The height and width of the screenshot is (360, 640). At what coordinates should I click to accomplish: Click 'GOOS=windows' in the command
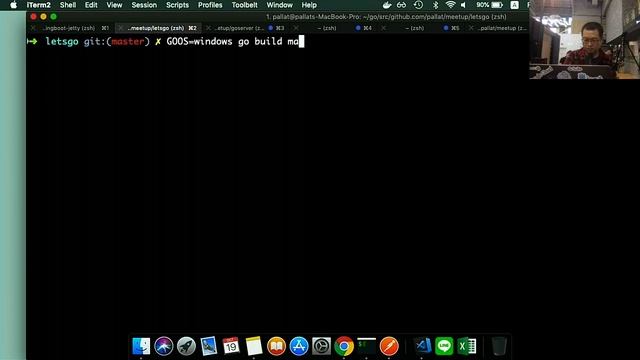click(x=199, y=41)
